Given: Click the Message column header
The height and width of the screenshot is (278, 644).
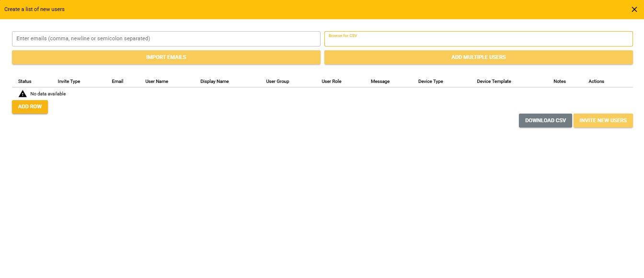Looking at the screenshot, I should [380, 81].
